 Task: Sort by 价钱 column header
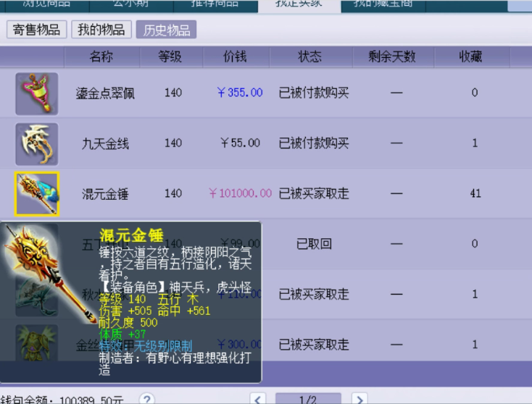click(x=235, y=56)
